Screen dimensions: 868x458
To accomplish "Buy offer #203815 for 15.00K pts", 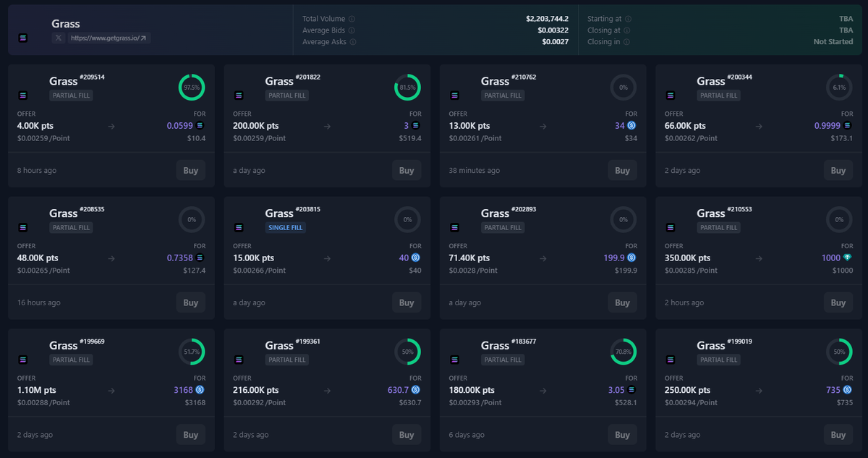I will click(x=407, y=303).
